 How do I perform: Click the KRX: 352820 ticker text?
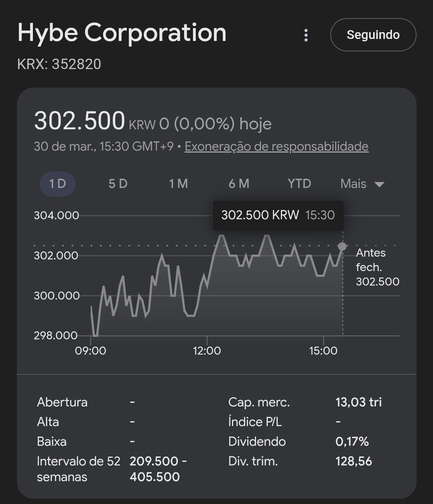click(59, 64)
